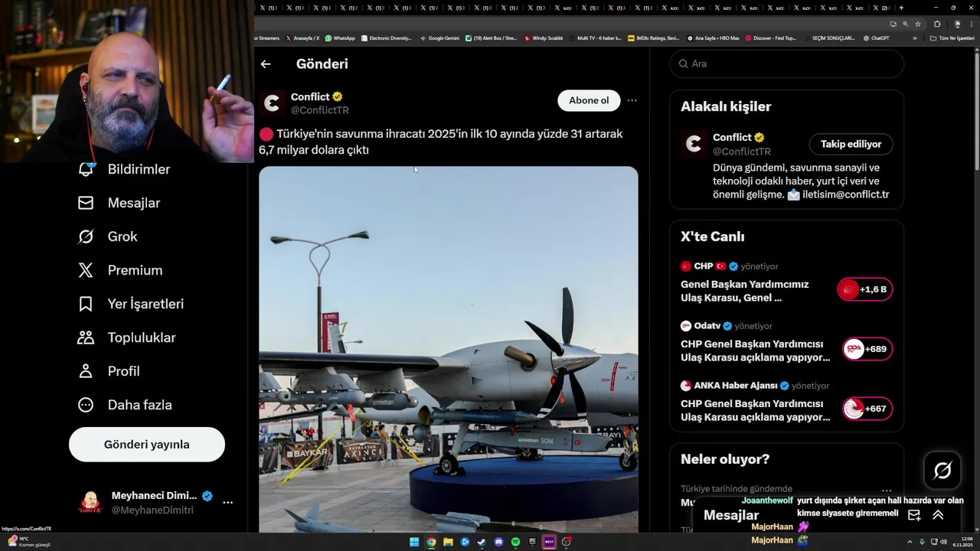
Task: Open Bildirimler in the sidebar
Action: (x=124, y=169)
